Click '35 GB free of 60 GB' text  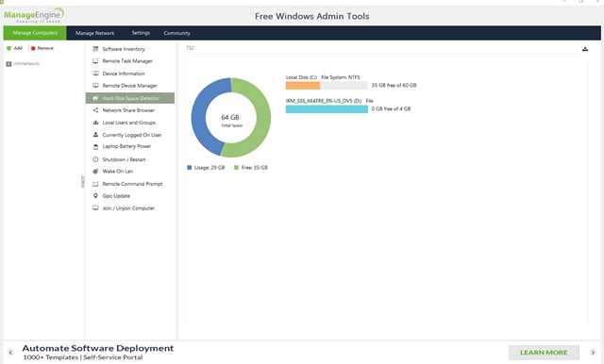click(x=394, y=86)
